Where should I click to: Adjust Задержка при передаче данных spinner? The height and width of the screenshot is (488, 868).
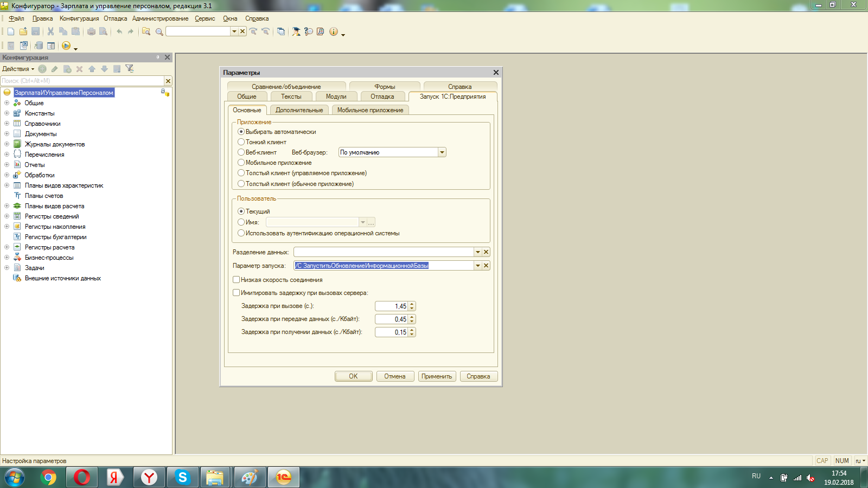412,319
